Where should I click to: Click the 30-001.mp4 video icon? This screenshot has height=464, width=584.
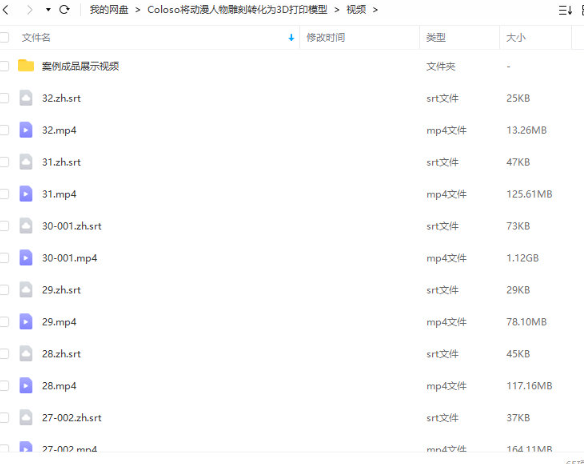26,258
